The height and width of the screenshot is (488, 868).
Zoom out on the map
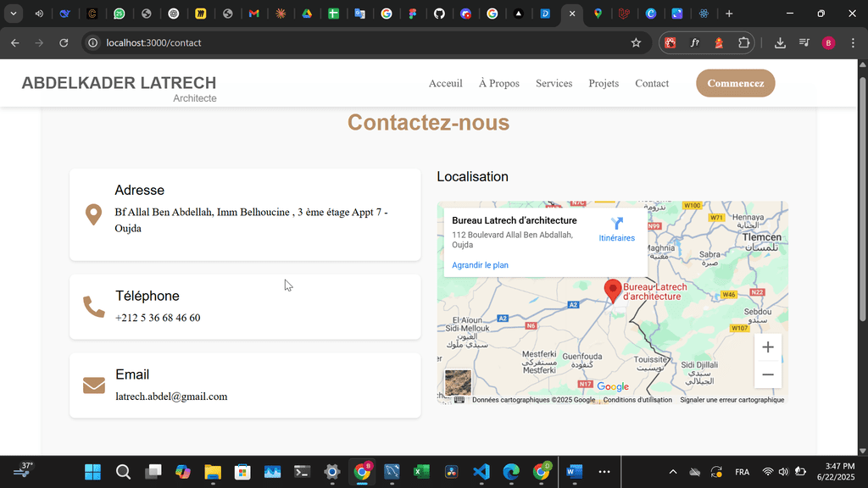(x=767, y=374)
